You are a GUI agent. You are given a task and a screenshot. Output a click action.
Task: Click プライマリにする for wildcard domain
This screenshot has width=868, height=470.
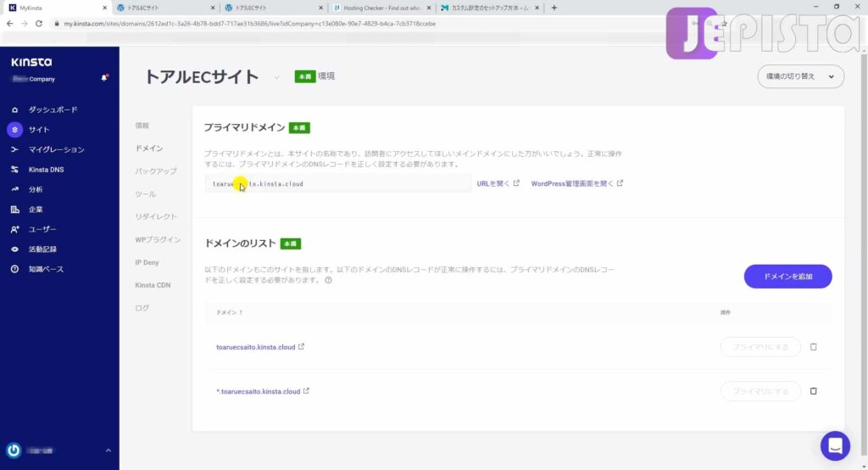(x=760, y=391)
